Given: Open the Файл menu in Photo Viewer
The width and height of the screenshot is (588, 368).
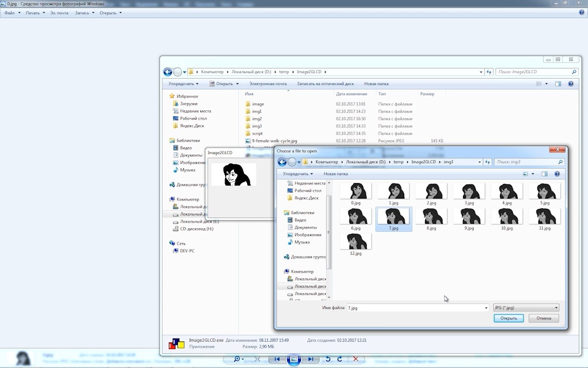Looking at the screenshot, I should coord(12,13).
